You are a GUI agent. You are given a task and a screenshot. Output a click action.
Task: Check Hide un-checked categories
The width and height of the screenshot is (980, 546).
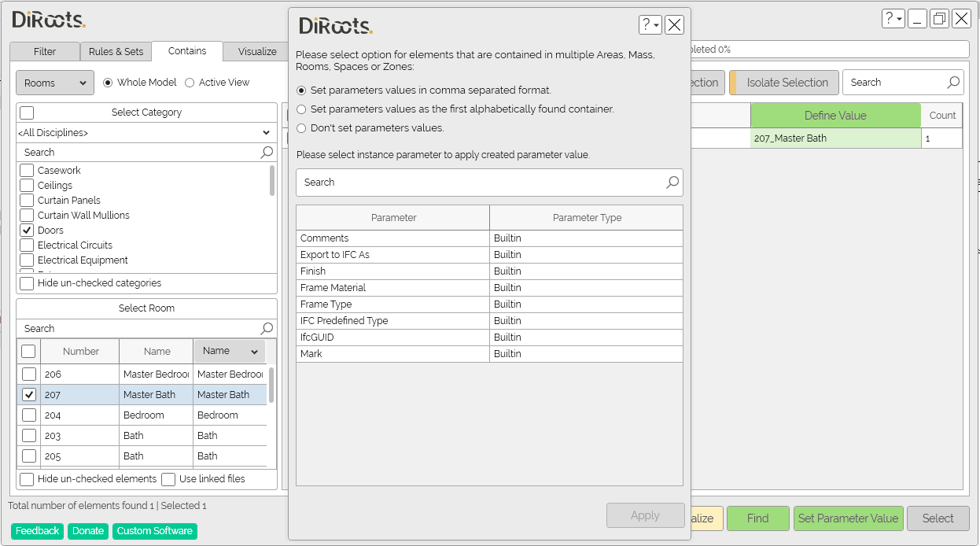tap(26, 282)
